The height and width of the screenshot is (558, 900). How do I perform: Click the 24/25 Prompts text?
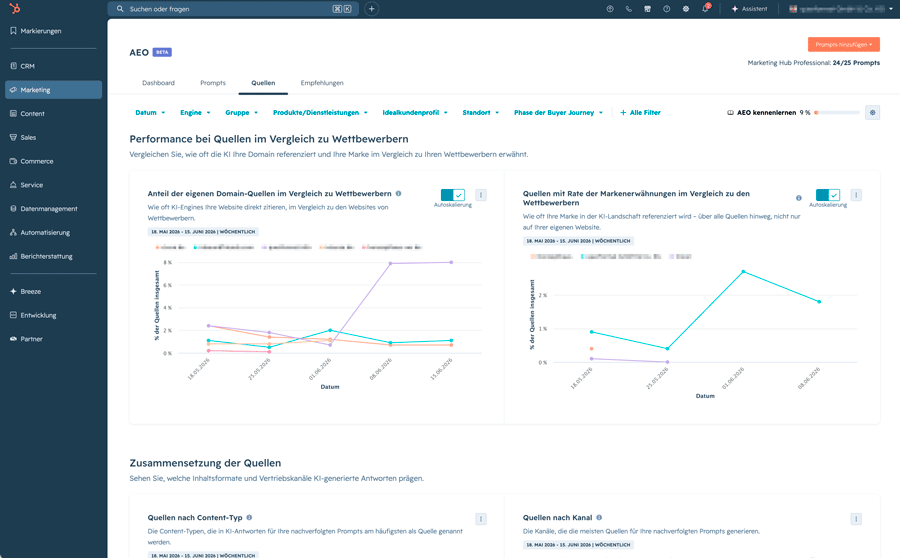click(x=856, y=63)
